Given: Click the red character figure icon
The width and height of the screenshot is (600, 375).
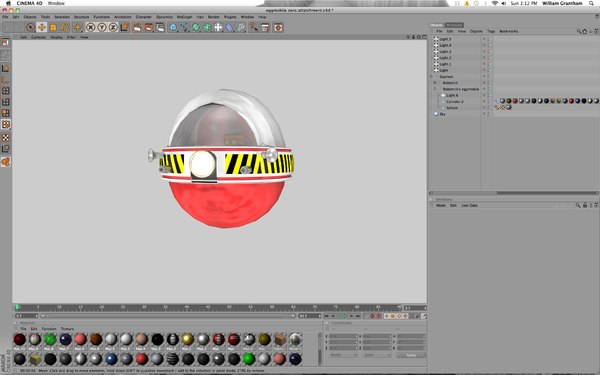Looking at the screenshot, I should [254, 27].
